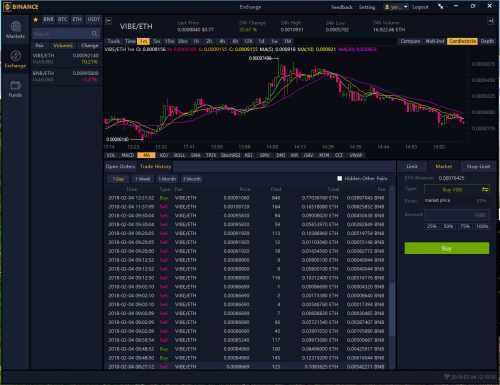Screen dimensions: 500x385
Task: Select the Limit order tab
Action: (x=412, y=166)
